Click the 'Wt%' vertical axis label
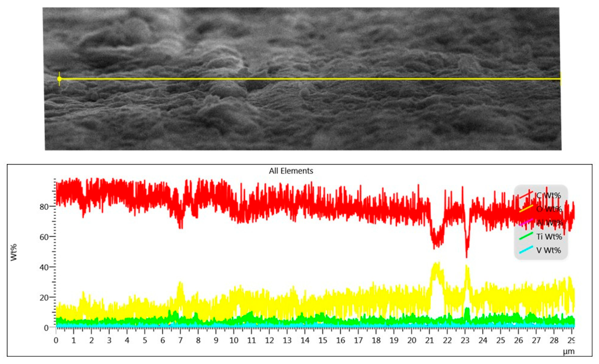 pyautogui.click(x=14, y=252)
